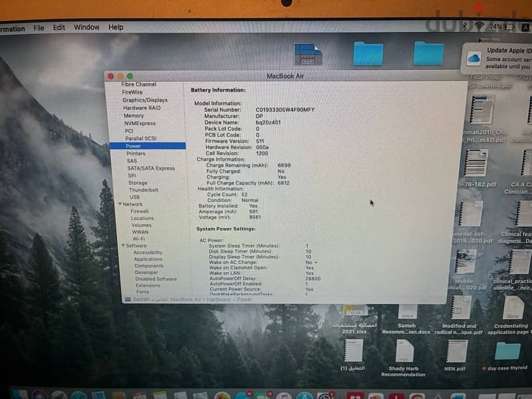
Task: Click the Cycle Count value 52
Action: pyautogui.click(x=244, y=194)
